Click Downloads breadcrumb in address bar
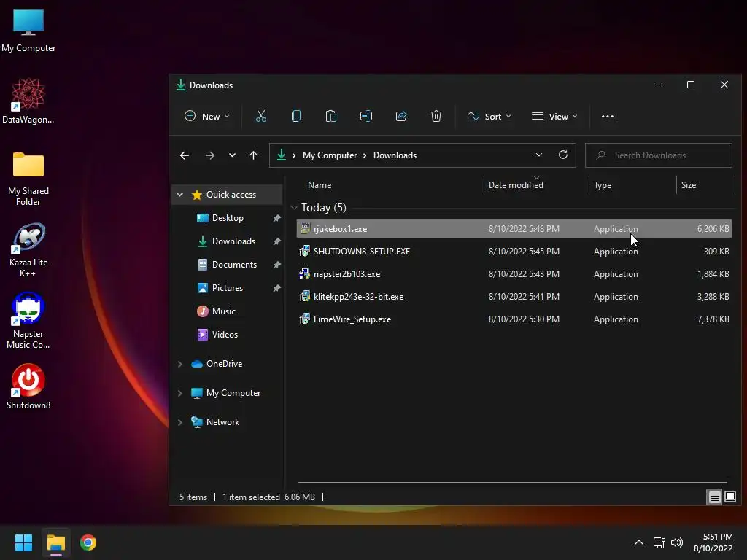This screenshot has height=560, width=747. [x=395, y=155]
